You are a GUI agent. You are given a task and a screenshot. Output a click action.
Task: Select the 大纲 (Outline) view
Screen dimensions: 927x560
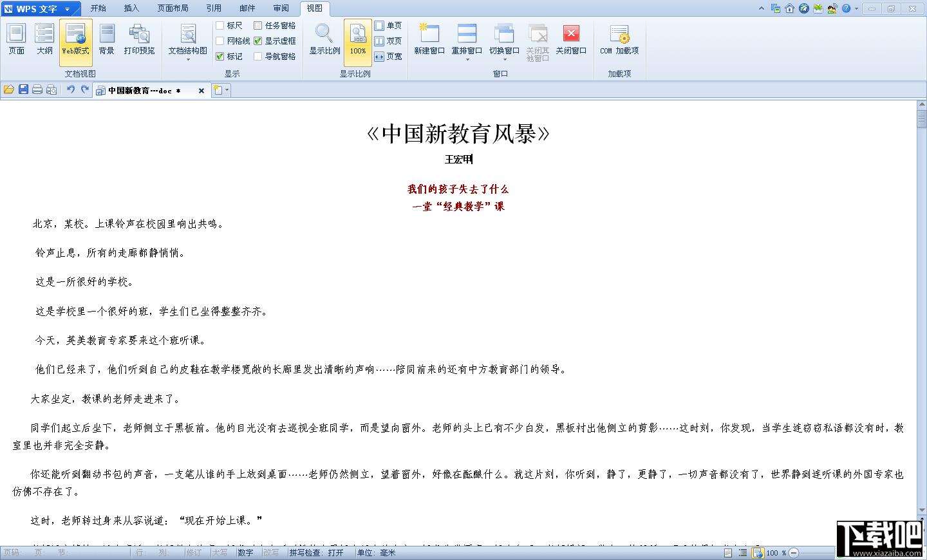(44, 41)
